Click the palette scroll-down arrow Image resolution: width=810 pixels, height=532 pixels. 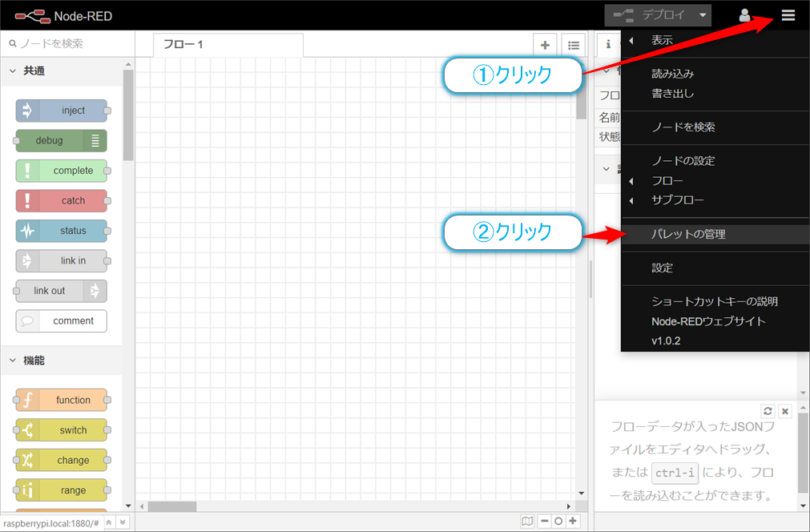(x=128, y=506)
